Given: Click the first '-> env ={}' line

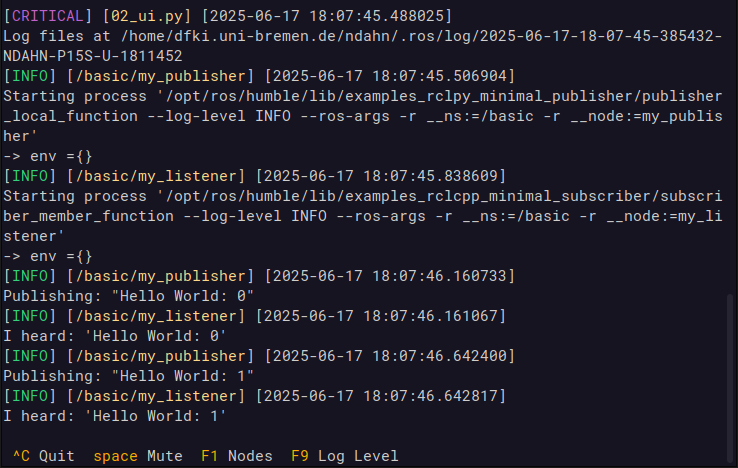Looking at the screenshot, I should [x=48, y=156].
